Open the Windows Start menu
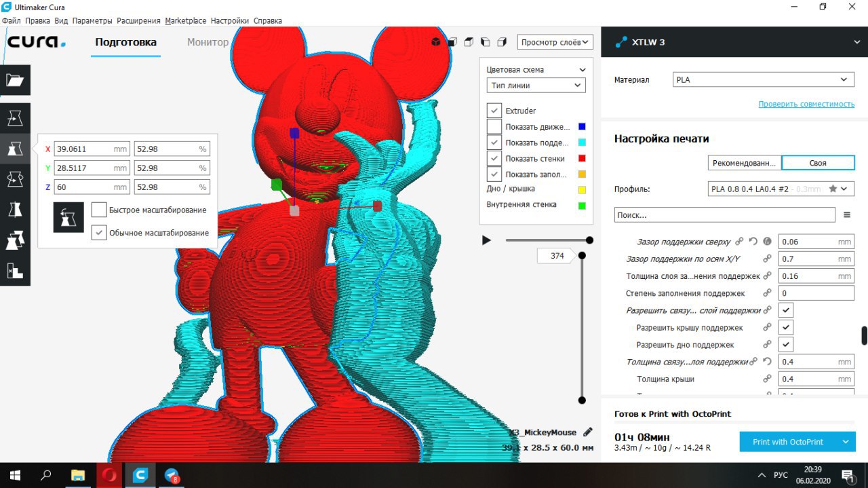The width and height of the screenshot is (868, 488). [x=15, y=475]
